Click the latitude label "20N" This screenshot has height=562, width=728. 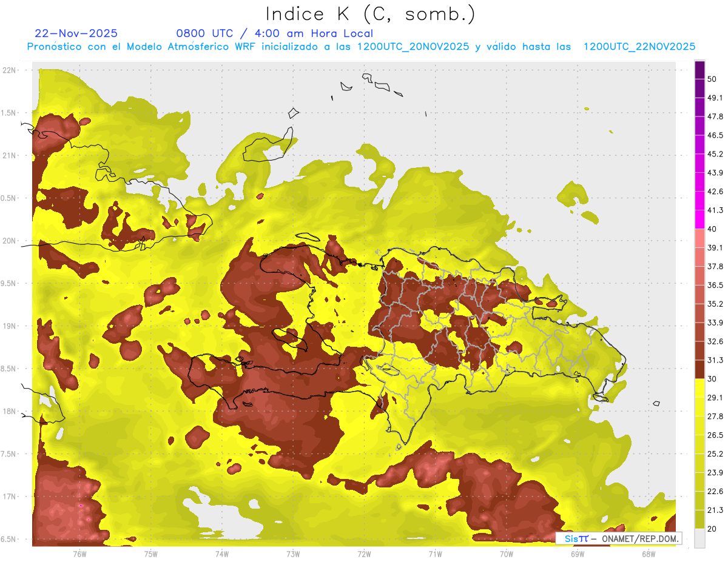pos(9,241)
